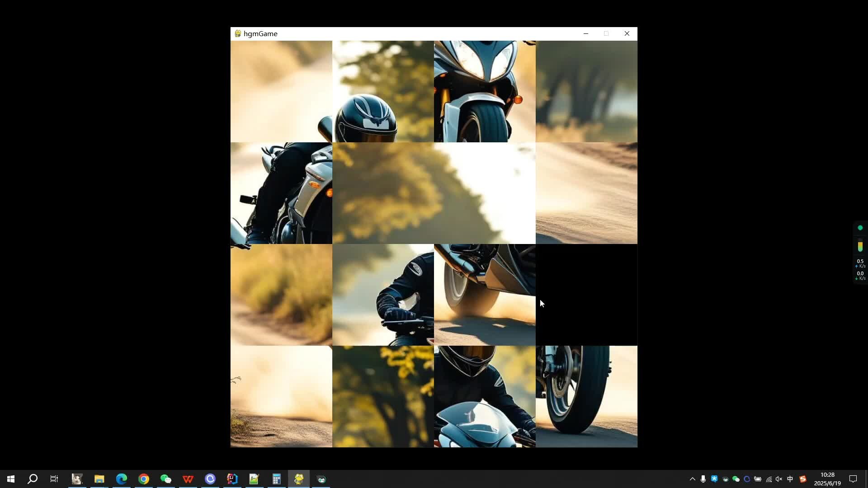Click the tile showing the rear tire
The height and width of the screenshot is (488, 868).
pos(586,396)
